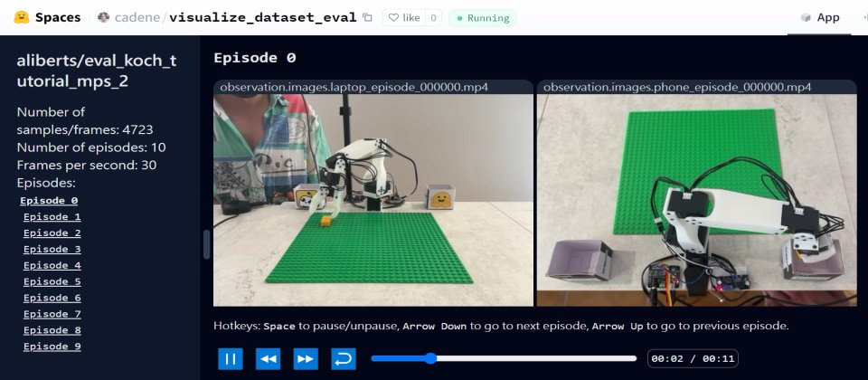Click the Hotkeys instruction text
The height and width of the screenshot is (380, 868).
pyautogui.click(x=501, y=326)
